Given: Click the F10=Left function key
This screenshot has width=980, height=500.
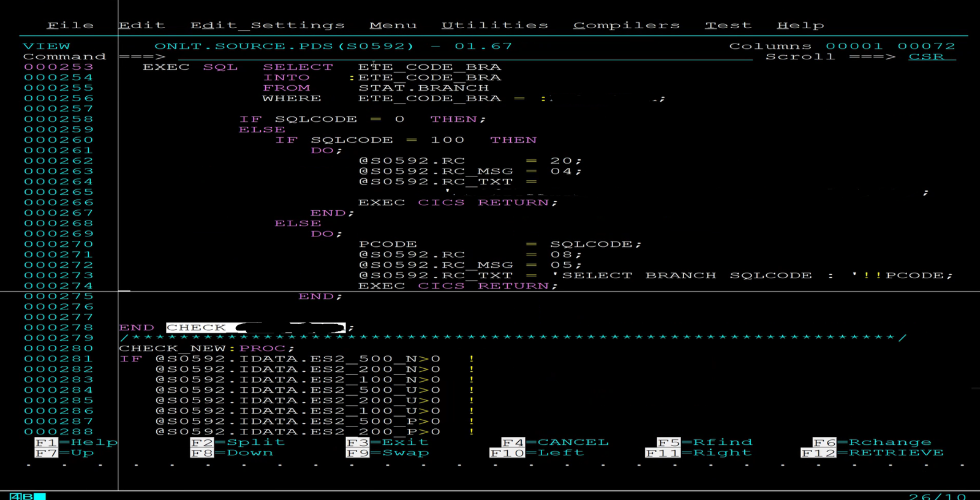Looking at the screenshot, I should [x=537, y=452].
